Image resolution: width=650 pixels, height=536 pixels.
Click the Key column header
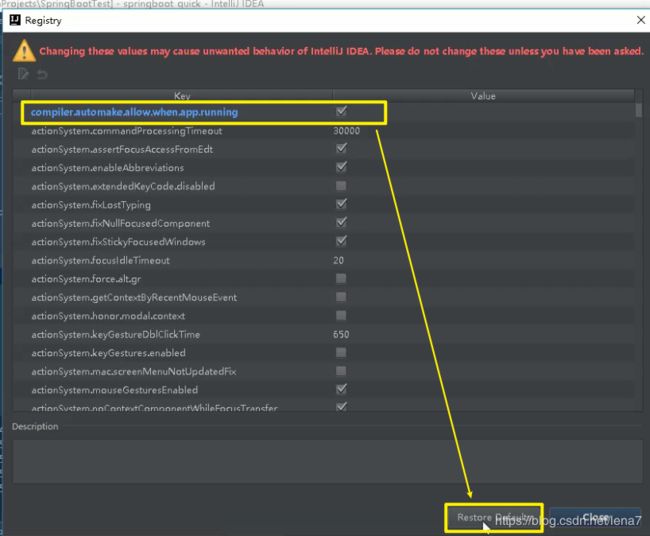pyautogui.click(x=182, y=96)
